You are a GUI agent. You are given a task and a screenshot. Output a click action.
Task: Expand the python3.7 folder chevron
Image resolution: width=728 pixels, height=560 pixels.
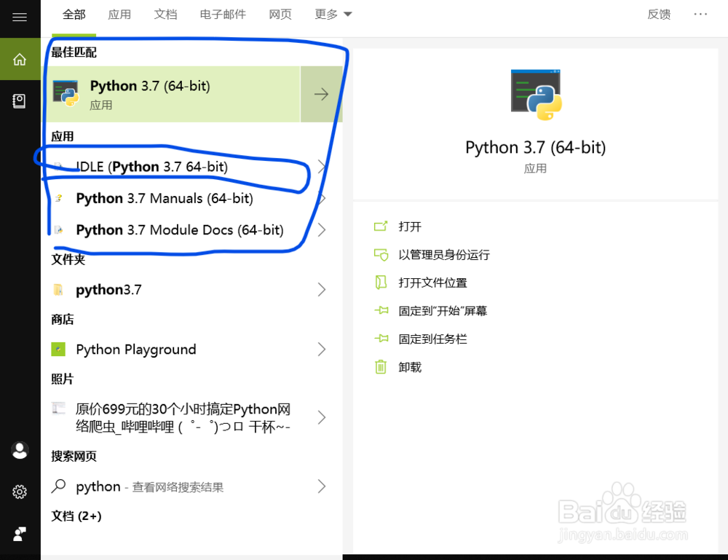coord(321,290)
